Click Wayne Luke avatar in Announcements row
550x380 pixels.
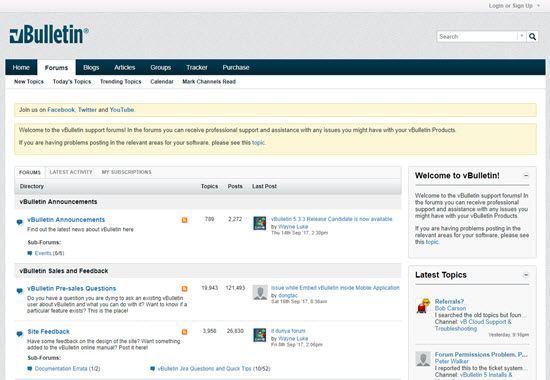tap(260, 223)
